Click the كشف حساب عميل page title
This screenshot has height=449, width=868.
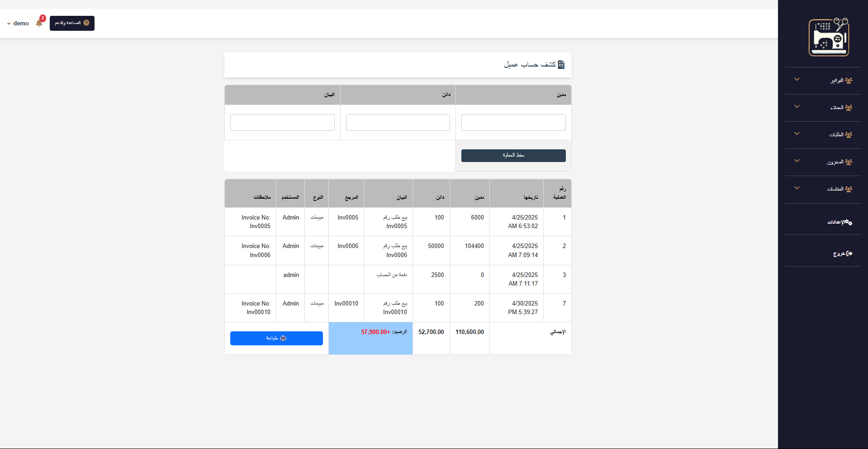coord(530,65)
